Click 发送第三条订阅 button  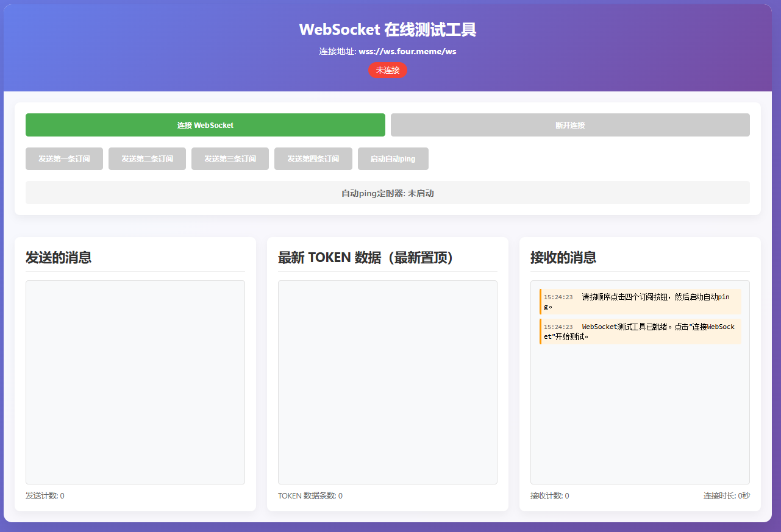pos(230,158)
